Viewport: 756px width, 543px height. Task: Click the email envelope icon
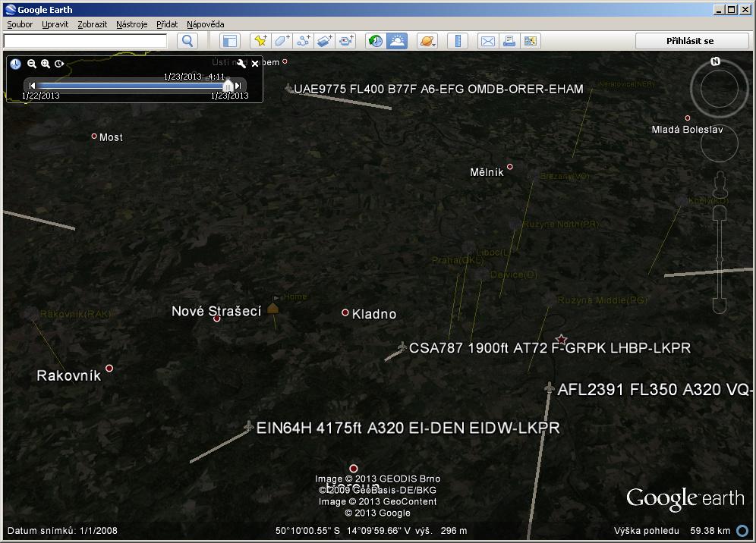[488, 41]
